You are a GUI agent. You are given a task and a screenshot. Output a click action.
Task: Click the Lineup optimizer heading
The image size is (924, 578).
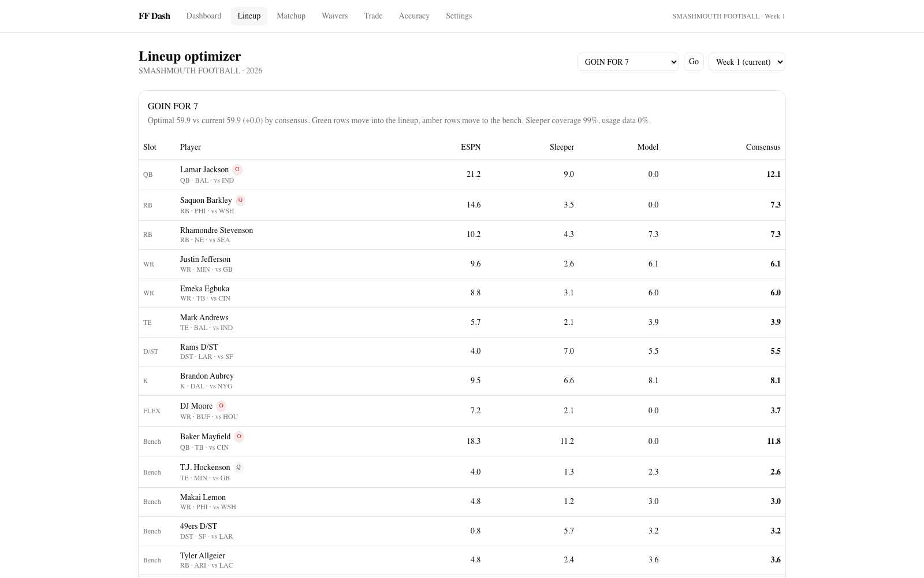[x=189, y=56]
